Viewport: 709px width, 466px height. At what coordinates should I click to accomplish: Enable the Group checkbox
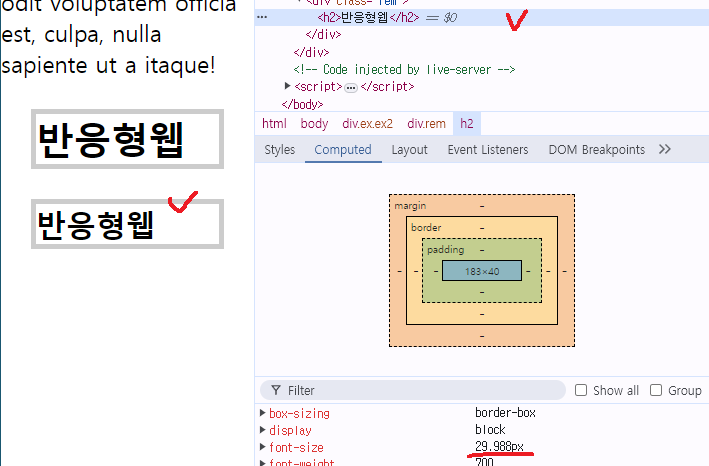point(656,390)
